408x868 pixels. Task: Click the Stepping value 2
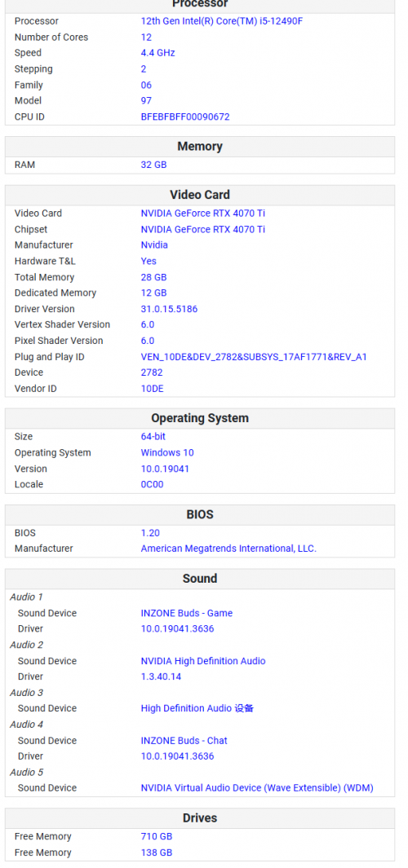click(x=144, y=69)
